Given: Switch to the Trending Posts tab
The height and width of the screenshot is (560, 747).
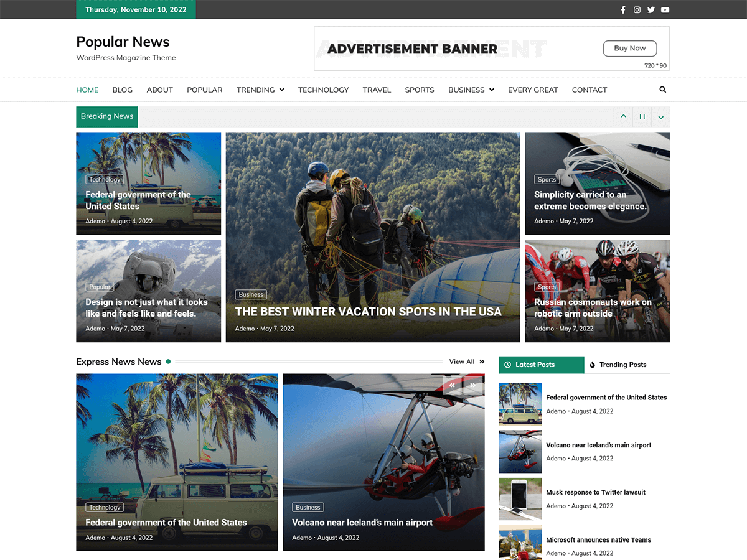Looking at the screenshot, I should (622, 365).
